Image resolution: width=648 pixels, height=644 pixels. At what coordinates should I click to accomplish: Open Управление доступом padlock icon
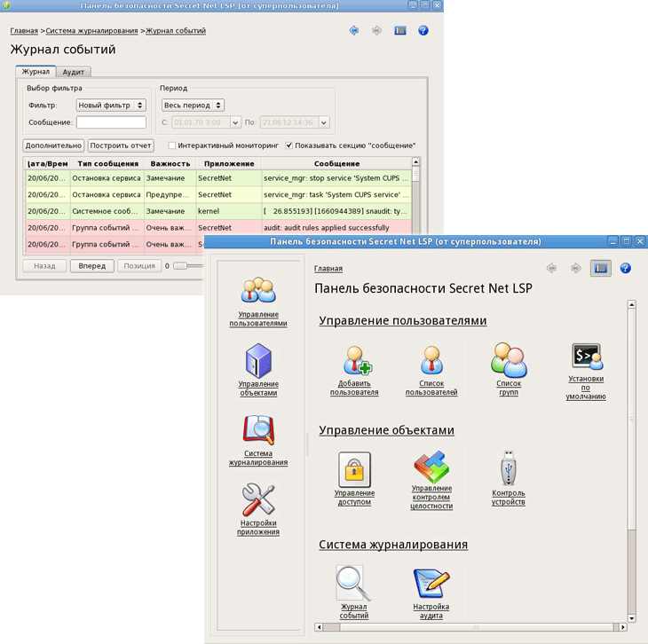(354, 470)
